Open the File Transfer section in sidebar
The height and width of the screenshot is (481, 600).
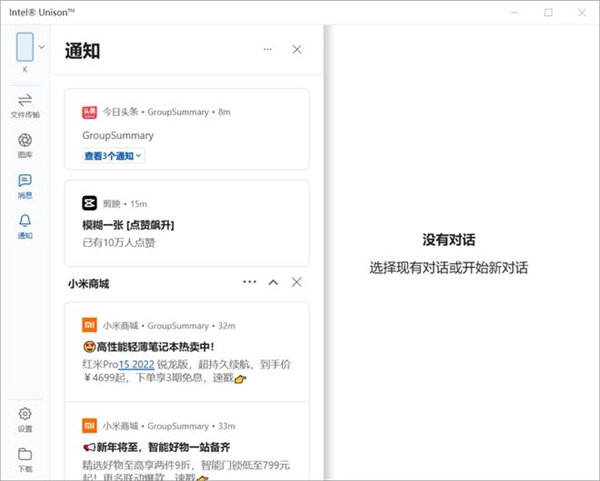(x=25, y=104)
